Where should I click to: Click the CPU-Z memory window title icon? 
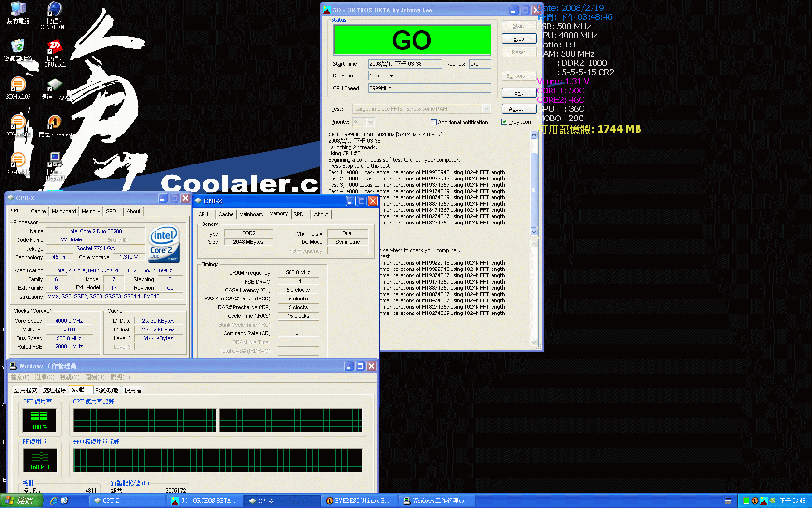click(198, 201)
